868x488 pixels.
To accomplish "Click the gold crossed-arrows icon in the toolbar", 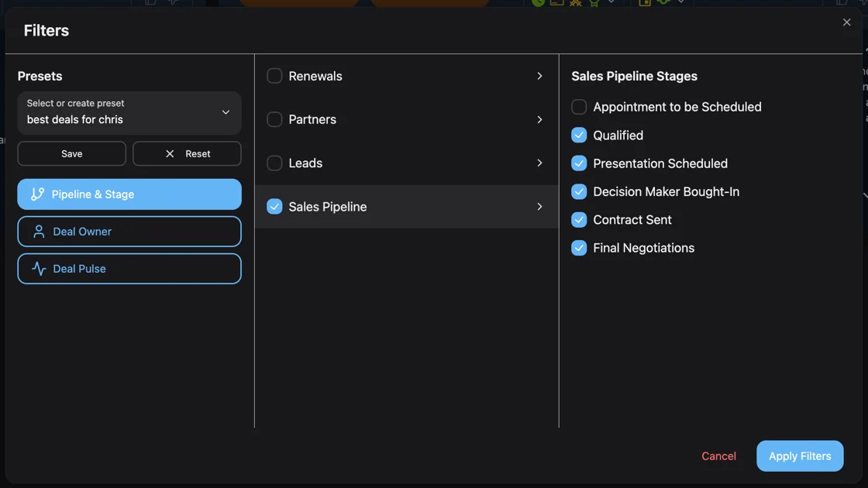I will [x=576, y=4].
